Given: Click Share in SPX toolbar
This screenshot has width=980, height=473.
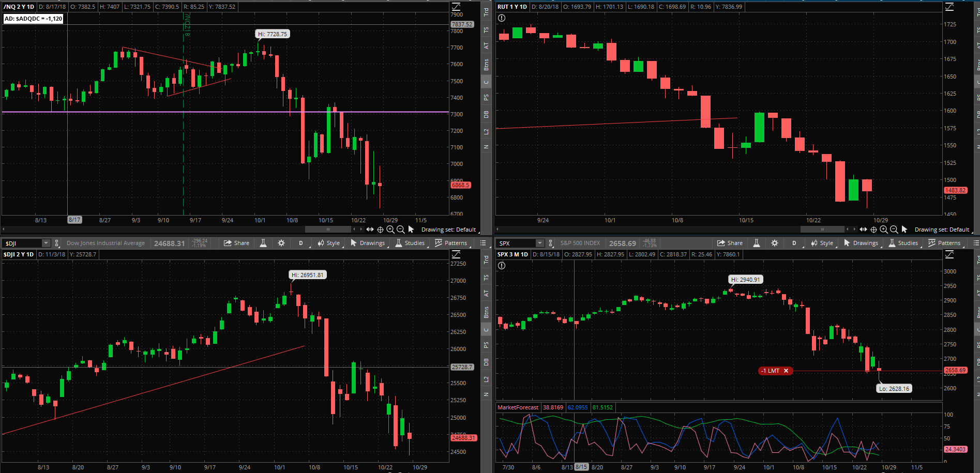Looking at the screenshot, I should [730, 243].
